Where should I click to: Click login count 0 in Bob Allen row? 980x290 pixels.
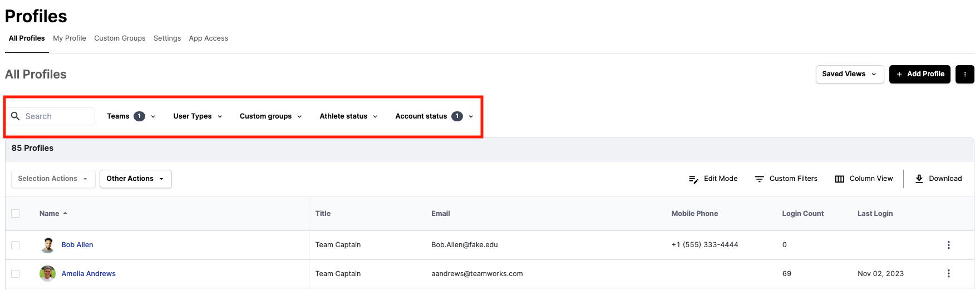click(784, 245)
